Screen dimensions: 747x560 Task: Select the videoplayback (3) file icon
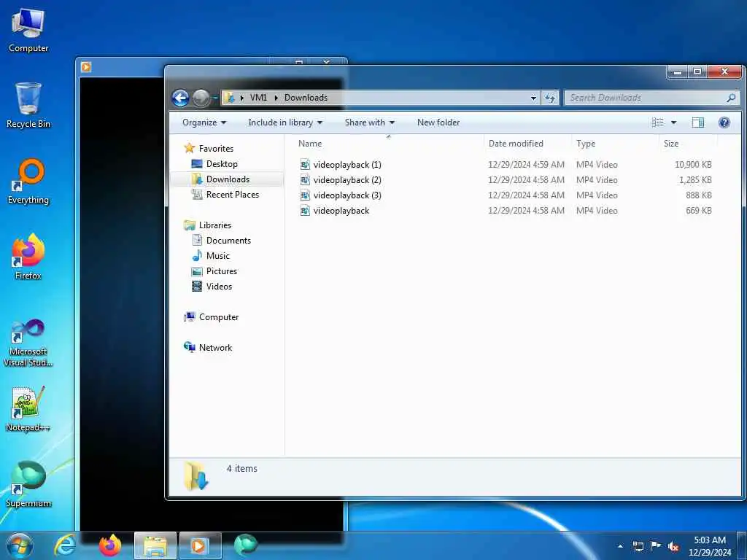click(305, 195)
